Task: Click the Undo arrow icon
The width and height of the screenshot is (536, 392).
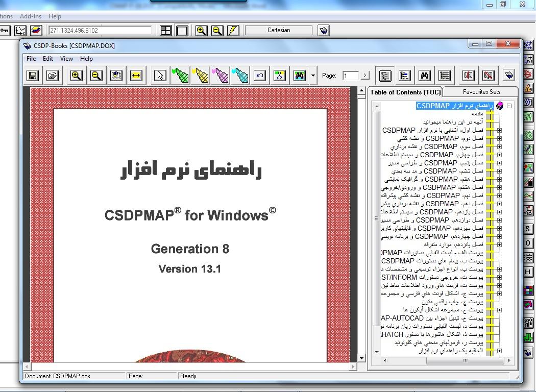Action: pos(260,76)
